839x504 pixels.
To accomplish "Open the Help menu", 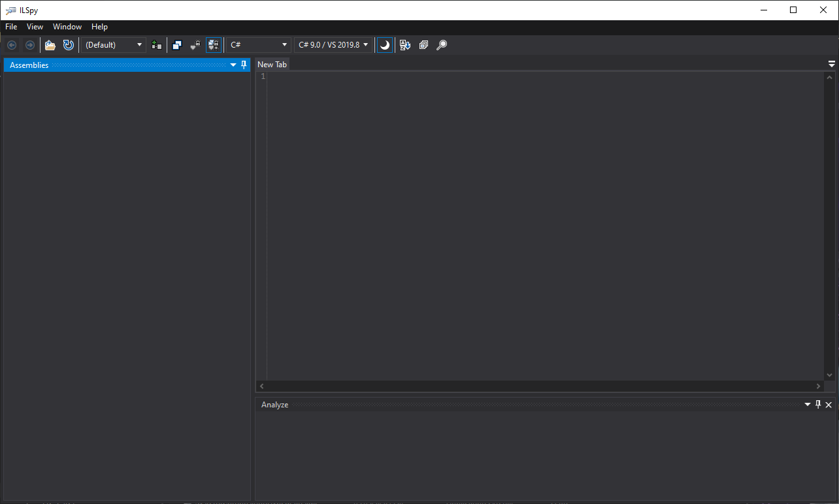I will (x=99, y=27).
